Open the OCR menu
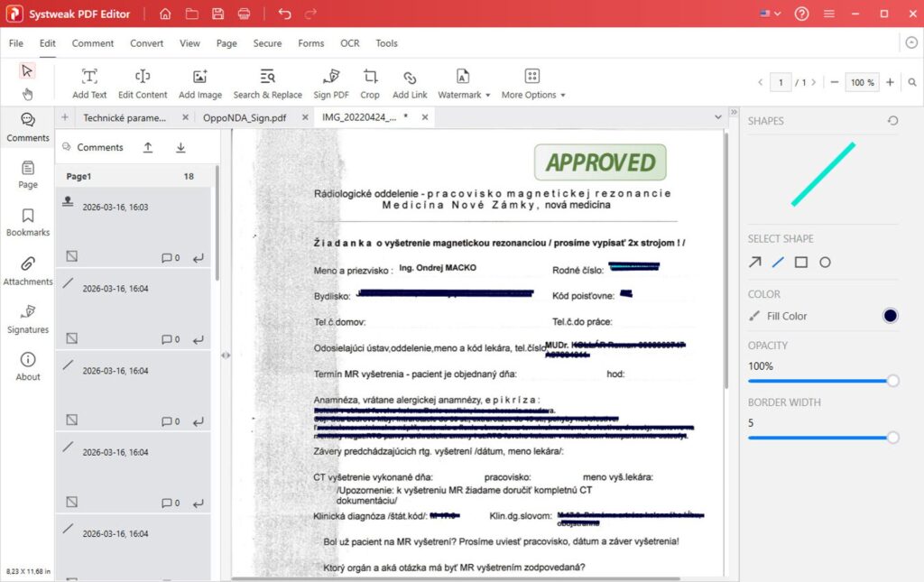Viewport: 924px width, 582px height. [349, 42]
